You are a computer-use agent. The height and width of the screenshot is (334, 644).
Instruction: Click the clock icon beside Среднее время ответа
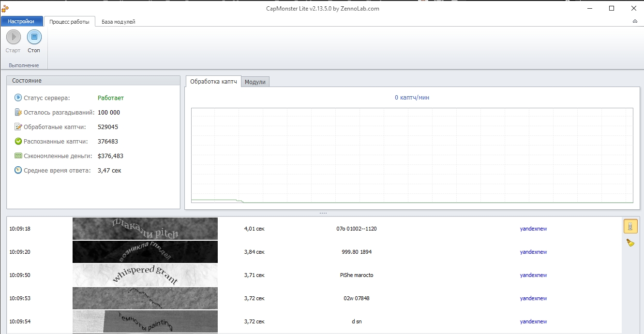(18, 170)
